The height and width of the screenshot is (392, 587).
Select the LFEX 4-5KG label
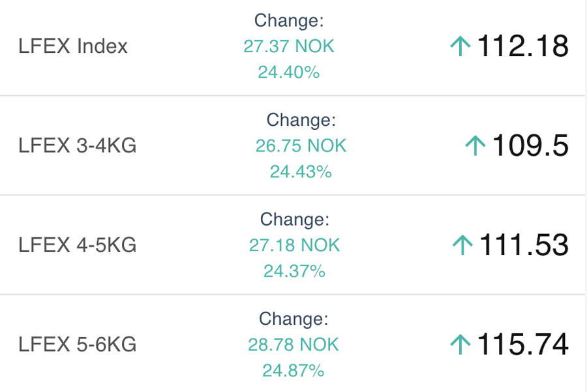(78, 245)
